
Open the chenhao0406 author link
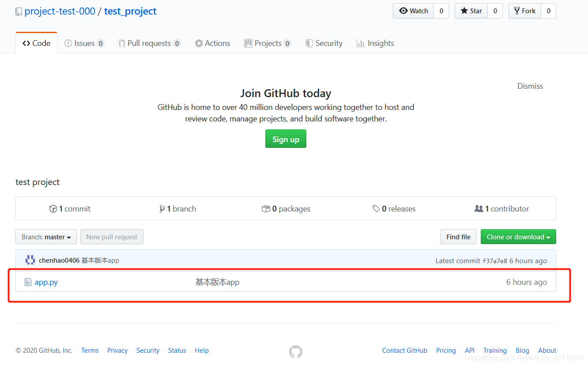(x=59, y=260)
